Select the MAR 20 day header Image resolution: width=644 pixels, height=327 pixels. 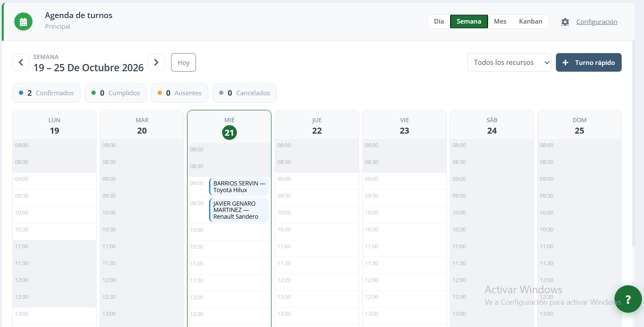click(142, 125)
